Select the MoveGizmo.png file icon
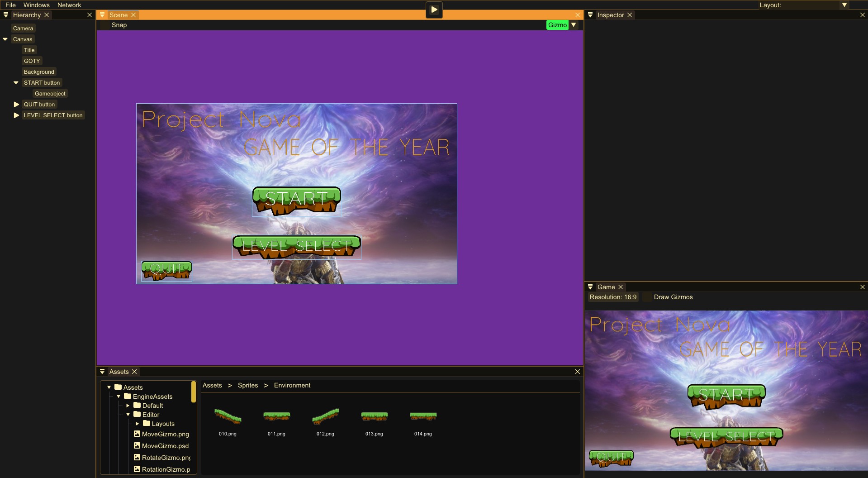 click(x=137, y=434)
